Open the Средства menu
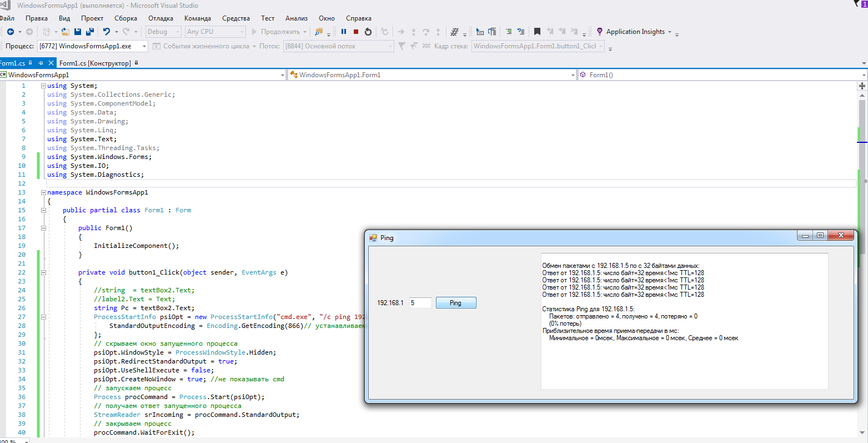Image resolution: width=868 pixels, height=443 pixels. point(236,18)
